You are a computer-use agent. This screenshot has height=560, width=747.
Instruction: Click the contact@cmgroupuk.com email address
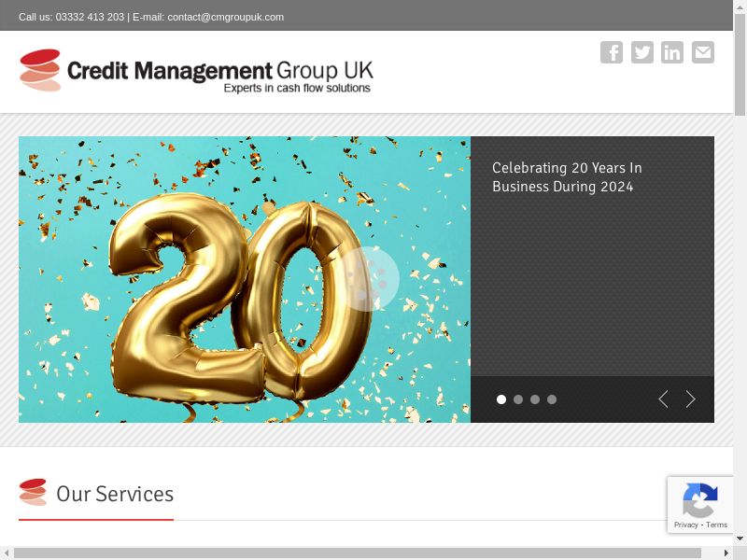point(225,17)
